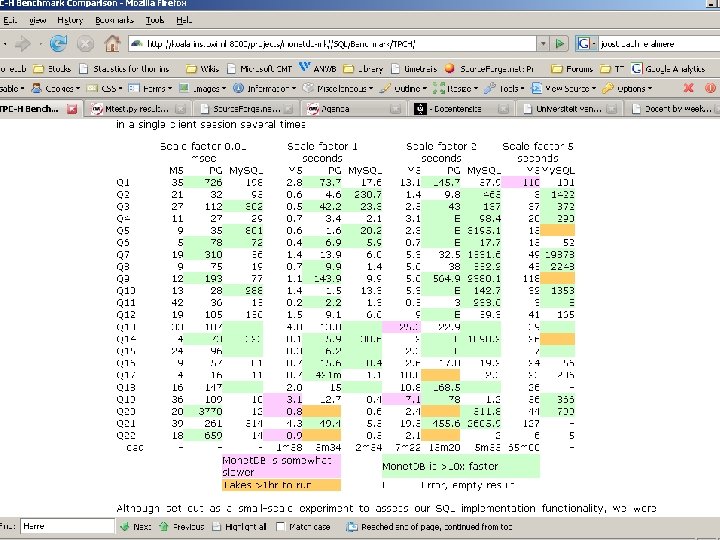Click the green 'MonetDB is >10x faster' legend
Image resolution: width=720 pixels, height=540 pixels.
(461, 466)
